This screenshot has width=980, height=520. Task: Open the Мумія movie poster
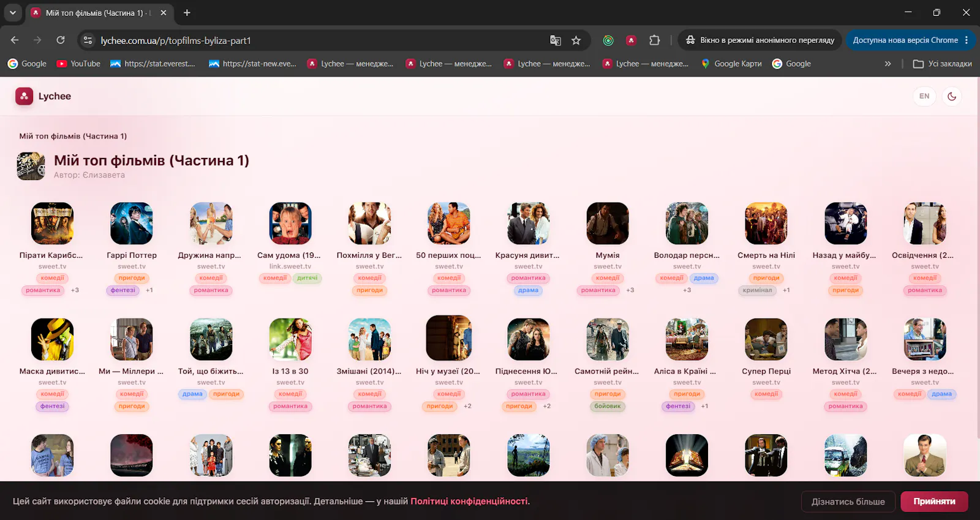click(x=608, y=224)
